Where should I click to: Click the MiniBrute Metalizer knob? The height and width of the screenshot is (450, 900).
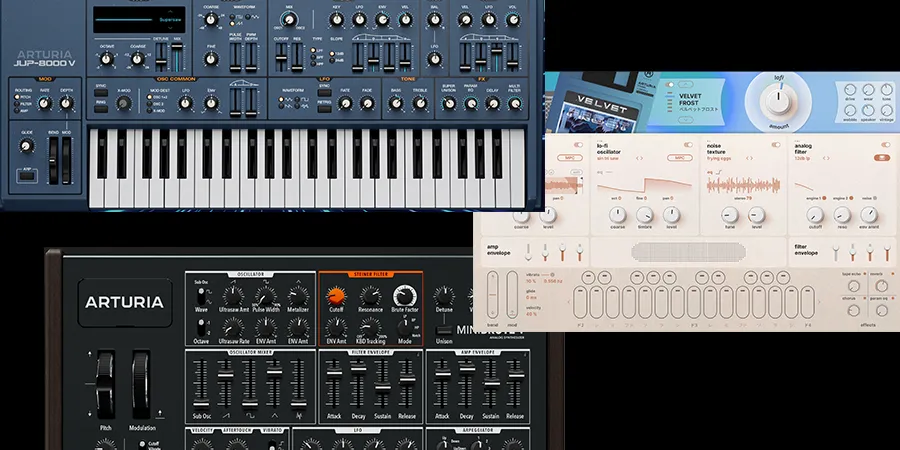pyautogui.click(x=298, y=296)
